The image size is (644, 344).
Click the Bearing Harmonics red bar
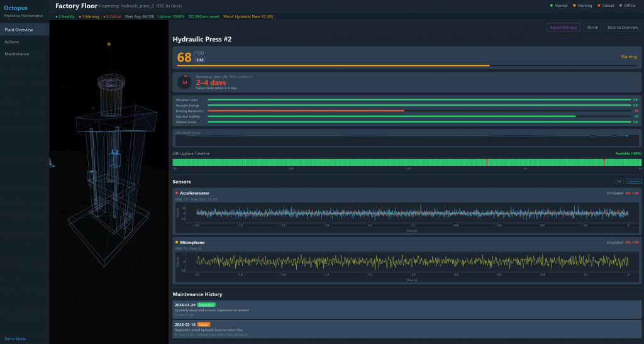306,111
